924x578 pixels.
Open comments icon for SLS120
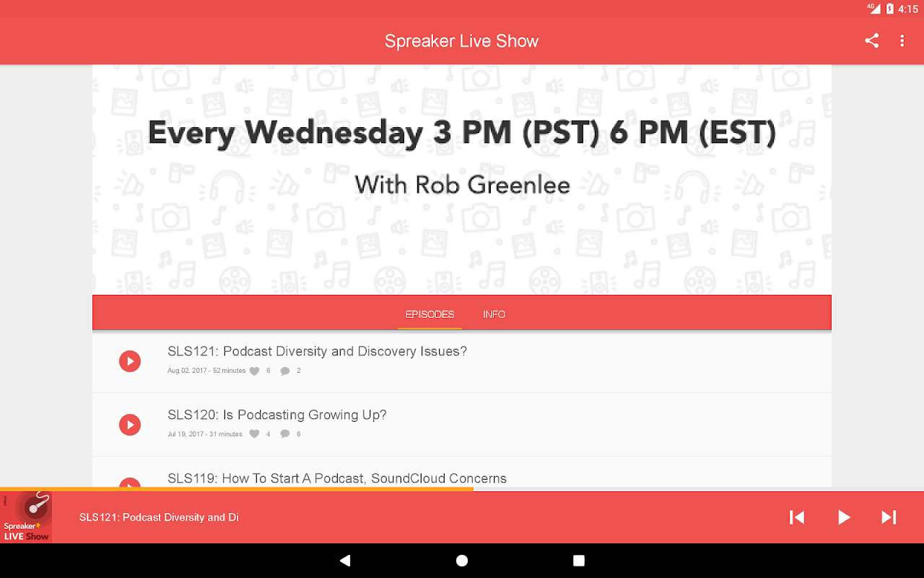(285, 434)
